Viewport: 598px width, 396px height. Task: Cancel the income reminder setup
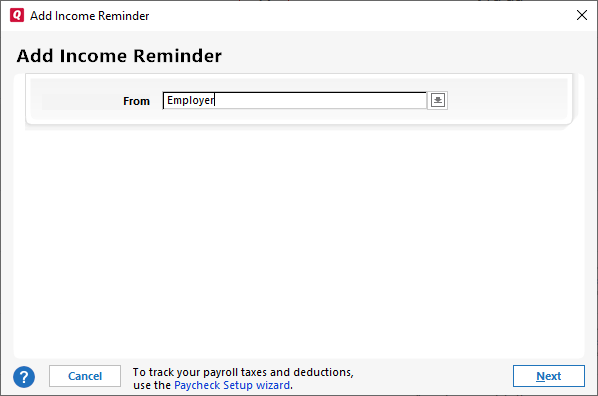pos(85,376)
